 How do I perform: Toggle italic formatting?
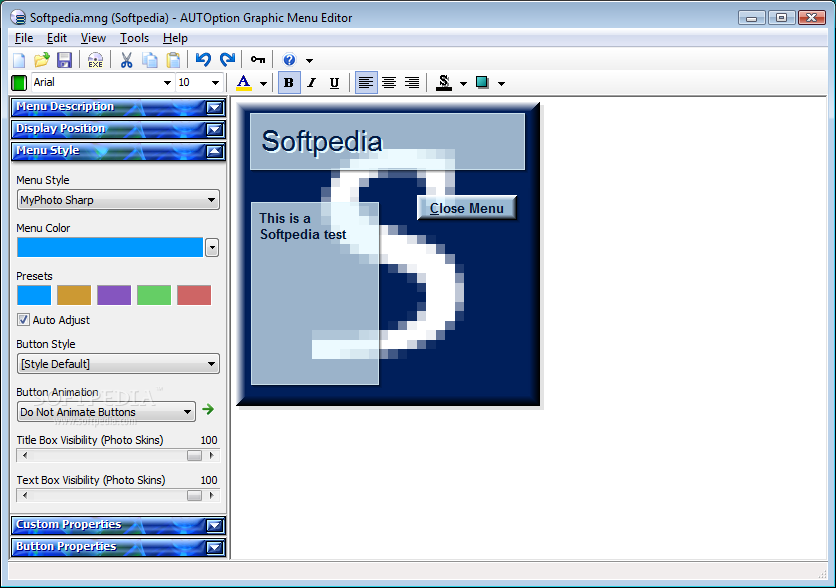pyautogui.click(x=312, y=83)
